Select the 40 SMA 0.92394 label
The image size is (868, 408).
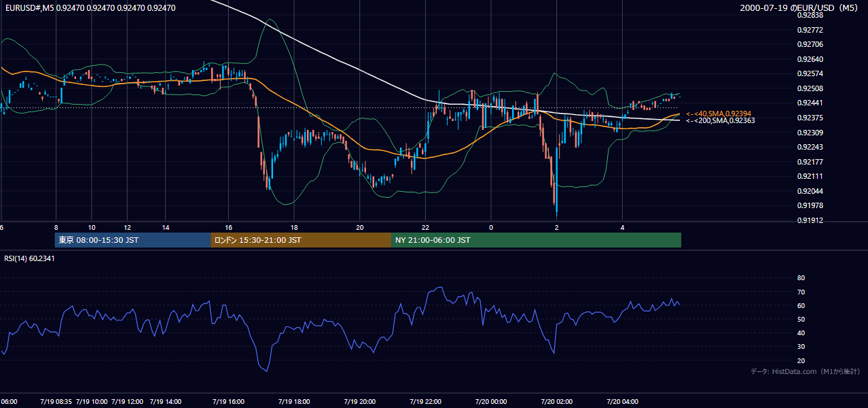[x=719, y=114]
